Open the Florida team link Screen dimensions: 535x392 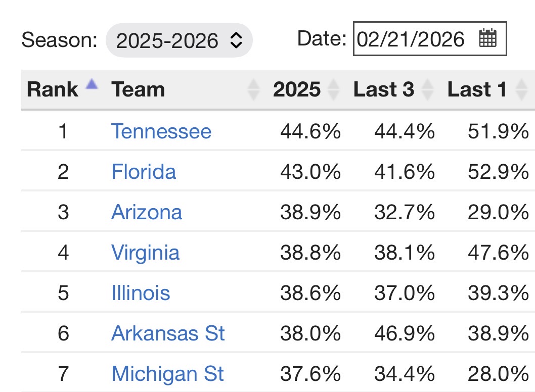144,172
